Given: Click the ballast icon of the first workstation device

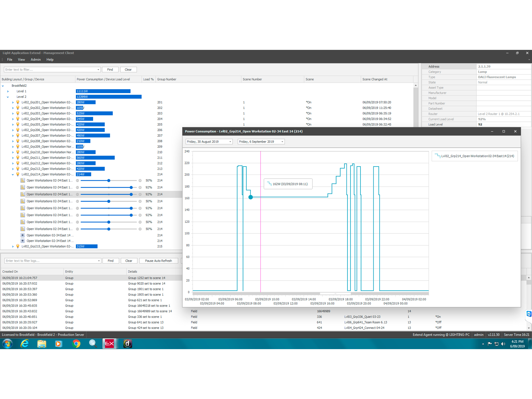Looking at the screenshot, I should pyautogui.click(x=23, y=181).
